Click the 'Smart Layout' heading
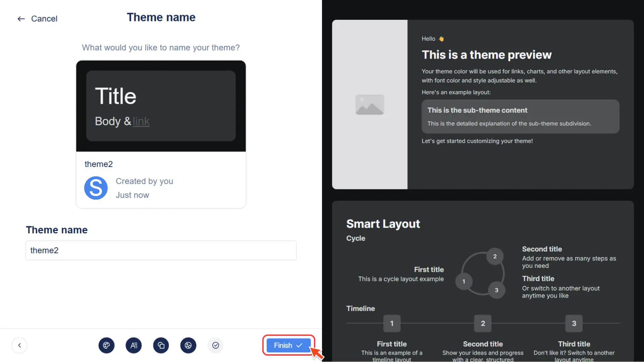644x362 pixels. click(383, 224)
